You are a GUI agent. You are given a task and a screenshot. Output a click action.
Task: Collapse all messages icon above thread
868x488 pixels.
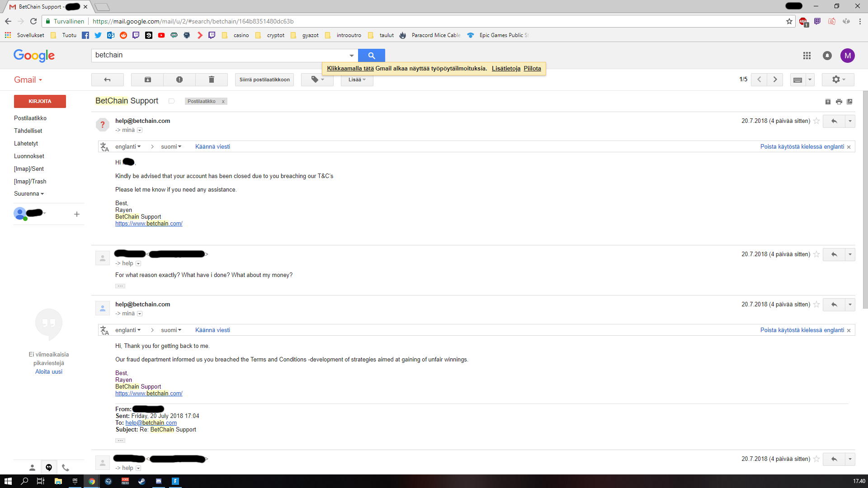(x=828, y=102)
